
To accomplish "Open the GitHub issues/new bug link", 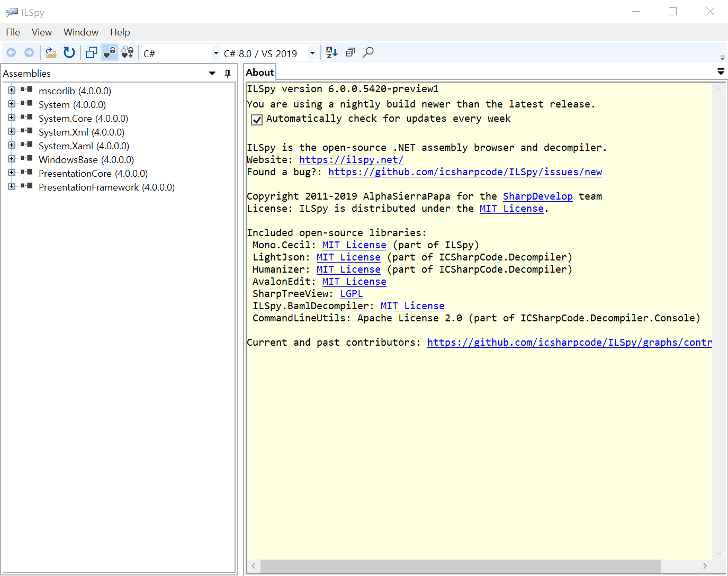I will tap(465, 172).
